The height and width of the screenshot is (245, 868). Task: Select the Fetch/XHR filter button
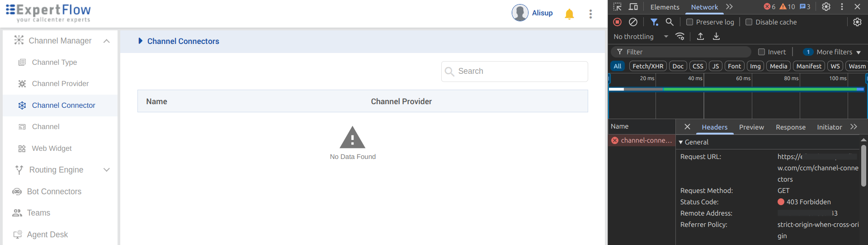tap(647, 66)
